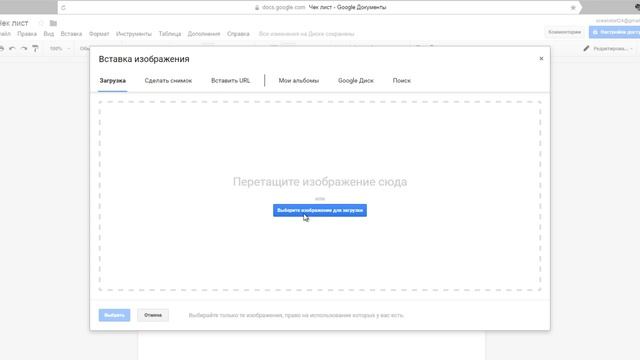This screenshot has height=360, width=640.
Task: Open the Google Диск tab
Action: (x=356, y=81)
